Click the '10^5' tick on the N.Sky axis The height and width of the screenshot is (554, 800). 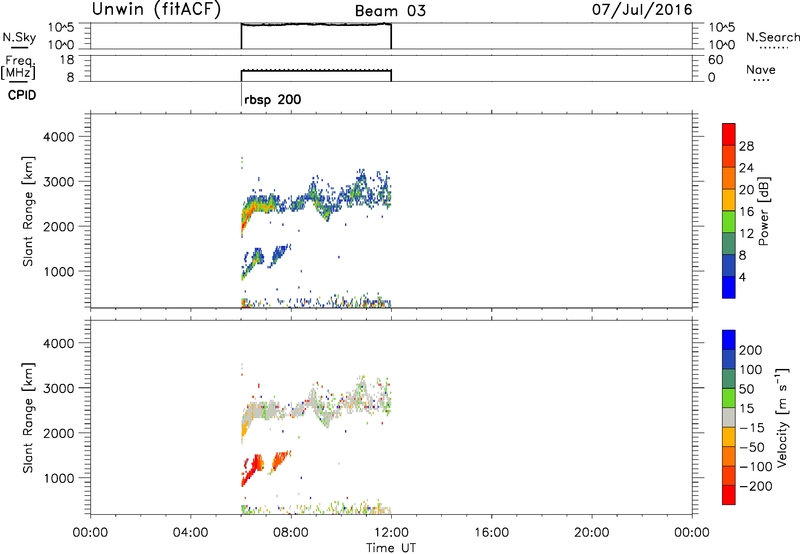pos(62,28)
